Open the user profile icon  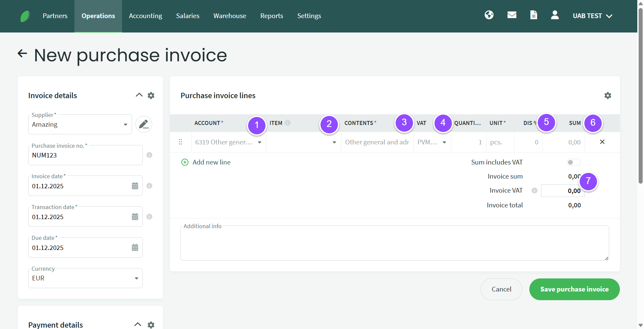tap(554, 15)
